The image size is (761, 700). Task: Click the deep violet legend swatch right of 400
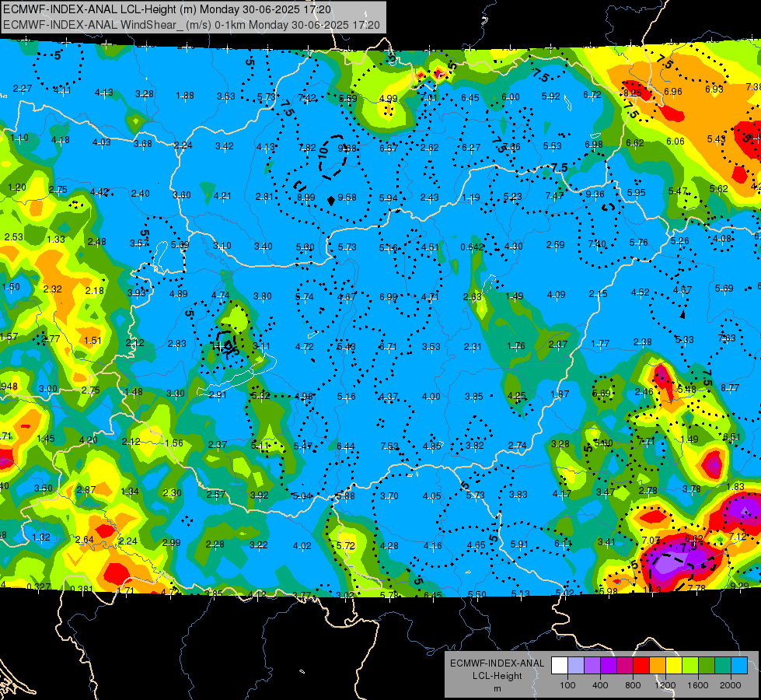[x=609, y=666]
